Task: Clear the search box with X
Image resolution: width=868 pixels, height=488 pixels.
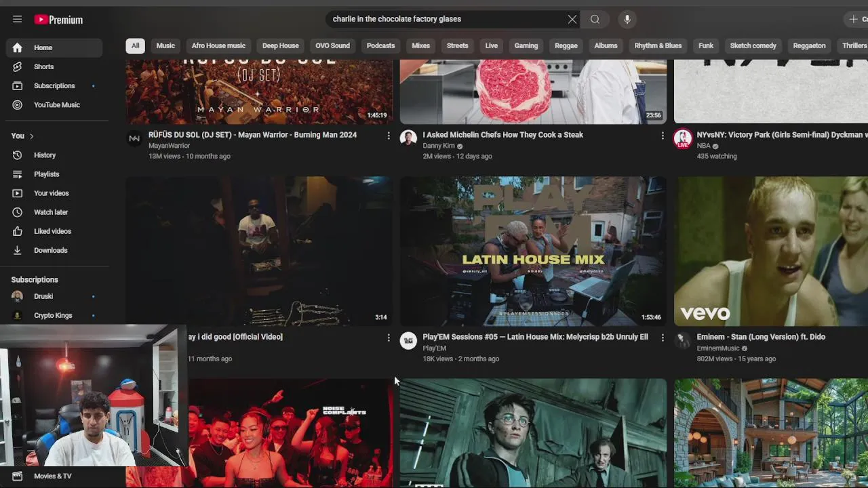Action: tap(572, 19)
